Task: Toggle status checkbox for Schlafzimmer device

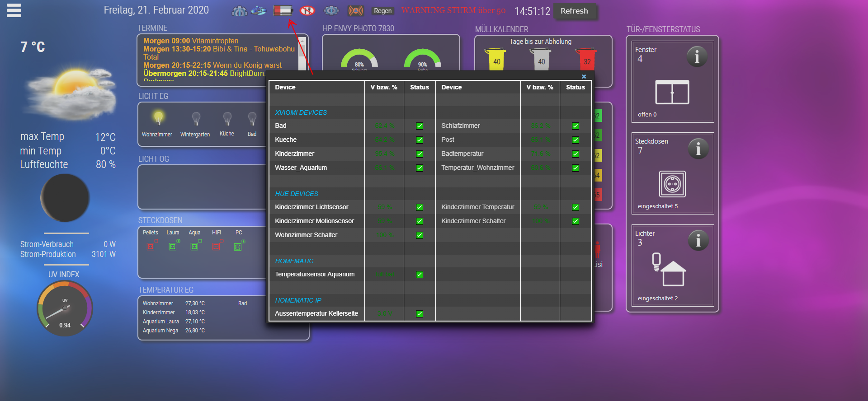Action: coord(576,126)
